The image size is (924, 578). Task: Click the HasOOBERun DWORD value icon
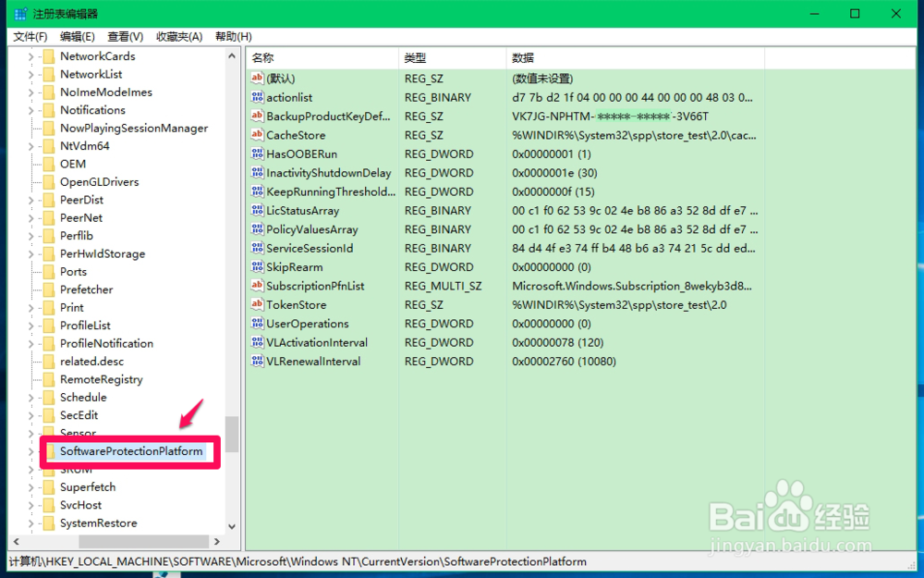tap(257, 154)
